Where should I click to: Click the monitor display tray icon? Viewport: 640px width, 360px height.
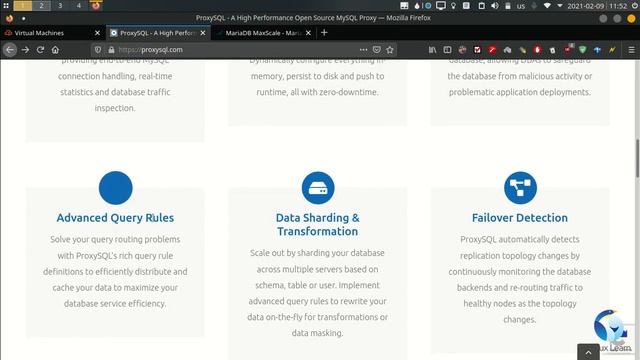coord(441,6)
